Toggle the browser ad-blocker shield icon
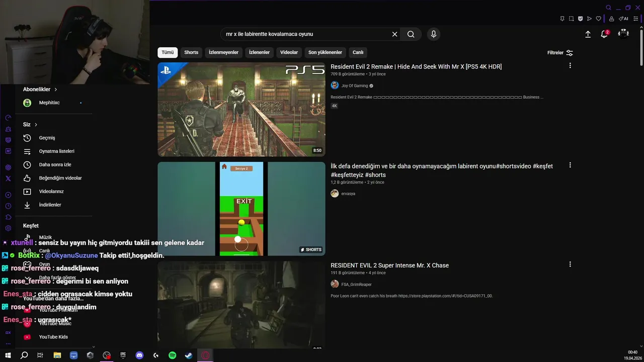Image resolution: width=644 pixels, height=362 pixels. pos(580,19)
